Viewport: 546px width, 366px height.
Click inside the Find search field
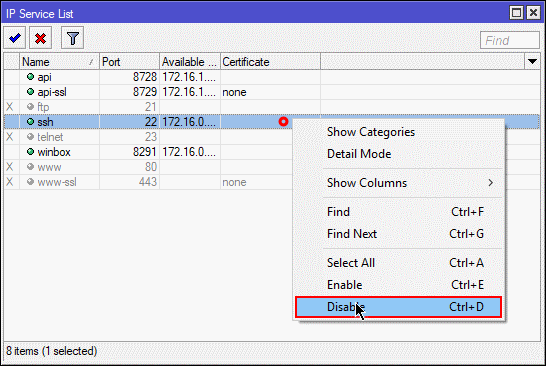click(509, 40)
